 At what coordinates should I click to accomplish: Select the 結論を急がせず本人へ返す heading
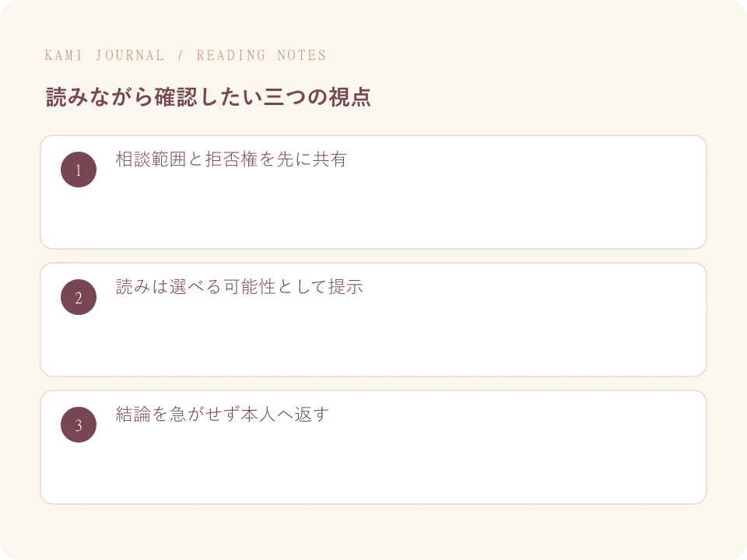tap(222, 415)
